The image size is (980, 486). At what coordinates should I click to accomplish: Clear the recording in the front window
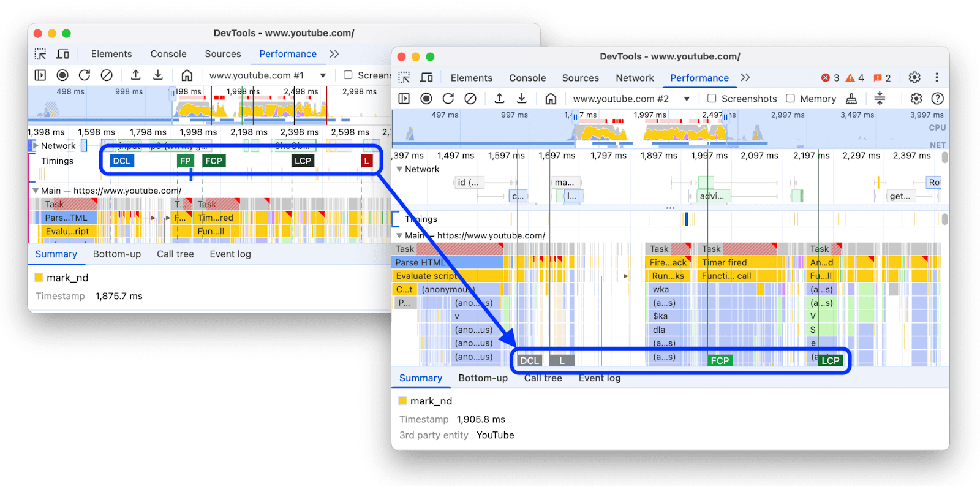tap(470, 99)
